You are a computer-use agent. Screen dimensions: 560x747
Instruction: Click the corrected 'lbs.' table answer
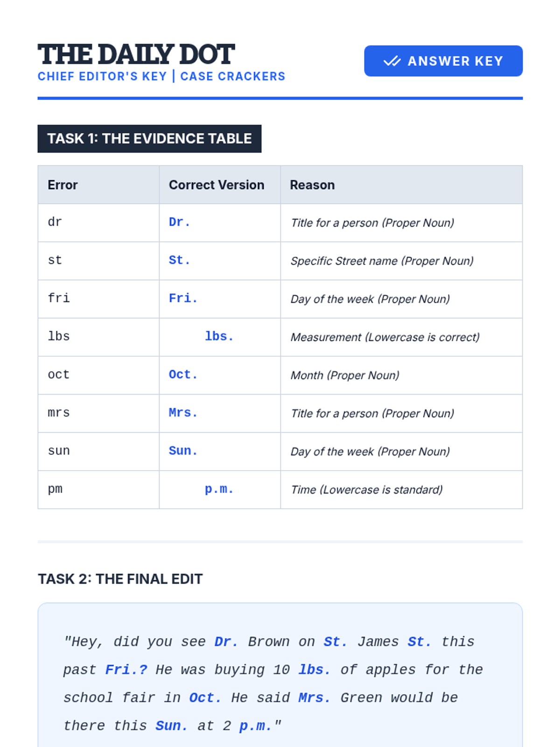219,337
